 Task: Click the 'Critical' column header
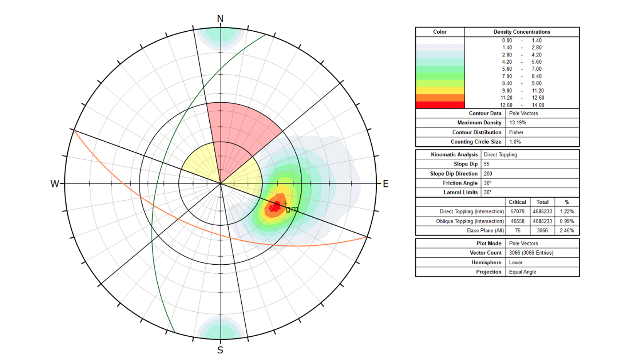coord(517,202)
